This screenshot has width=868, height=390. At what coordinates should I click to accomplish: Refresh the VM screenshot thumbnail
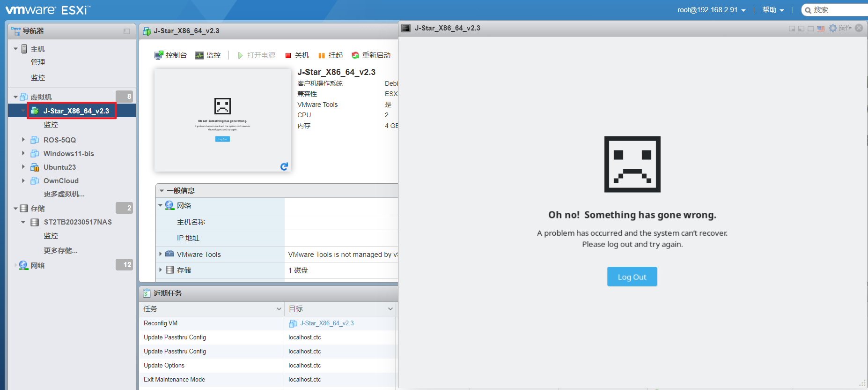click(x=284, y=166)
